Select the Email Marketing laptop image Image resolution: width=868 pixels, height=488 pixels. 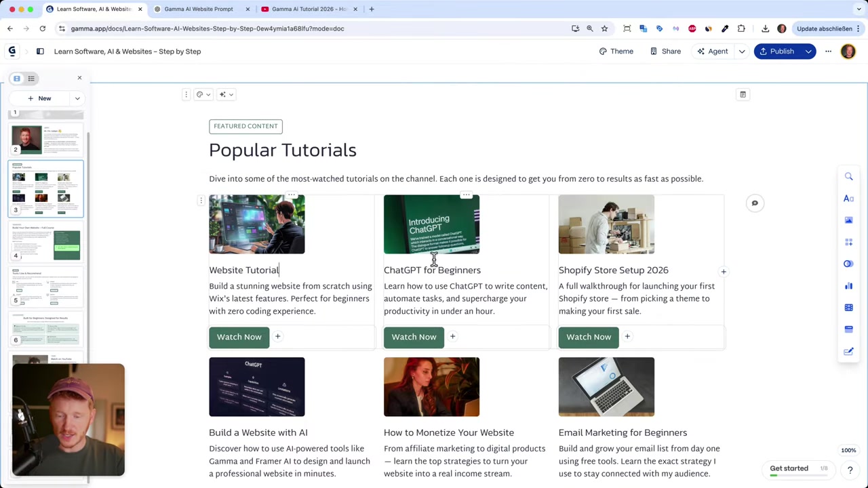pyautogui.click(x=606, y=387)
